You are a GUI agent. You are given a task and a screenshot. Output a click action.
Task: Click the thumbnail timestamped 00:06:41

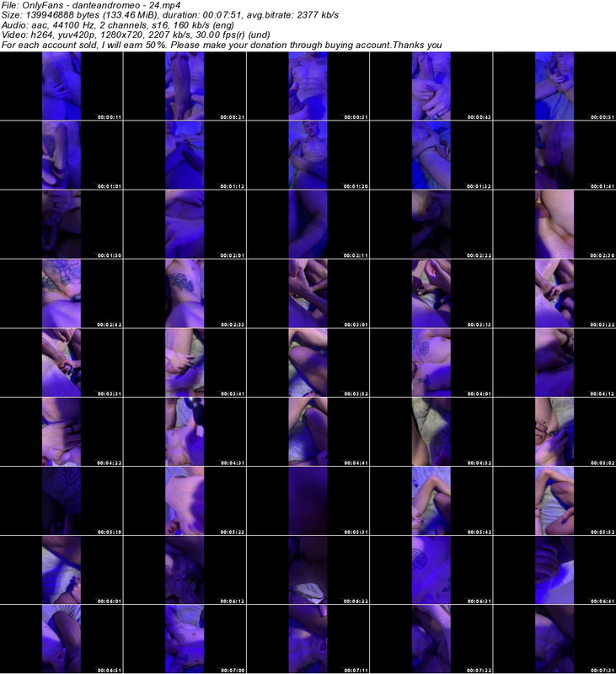(554, 569)
